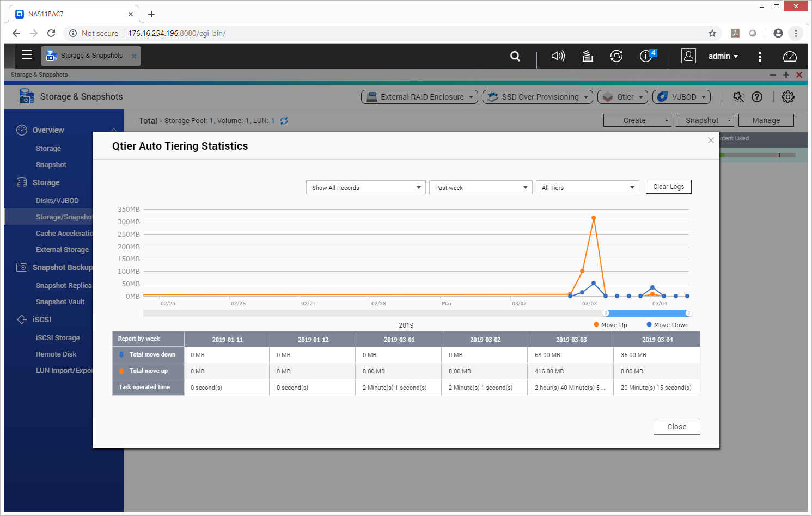
Task: Open Disks/VJBOD in the sidebar
Action: 57,201
